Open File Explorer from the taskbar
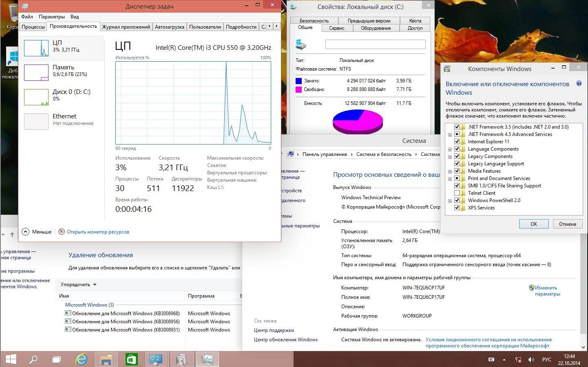 [106, 360]
